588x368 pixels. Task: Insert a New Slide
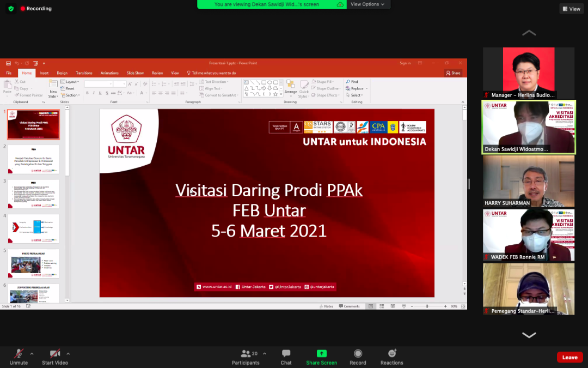[x=53, y=89]
